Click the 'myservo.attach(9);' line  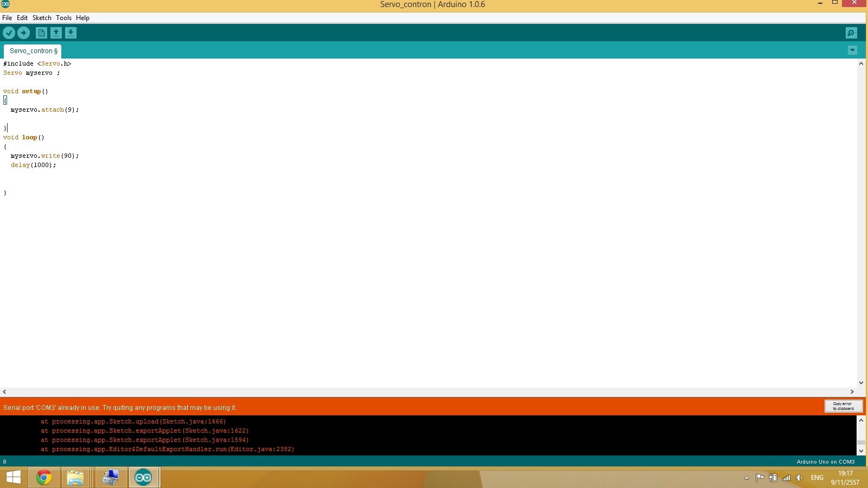click(x=44, y=110)
